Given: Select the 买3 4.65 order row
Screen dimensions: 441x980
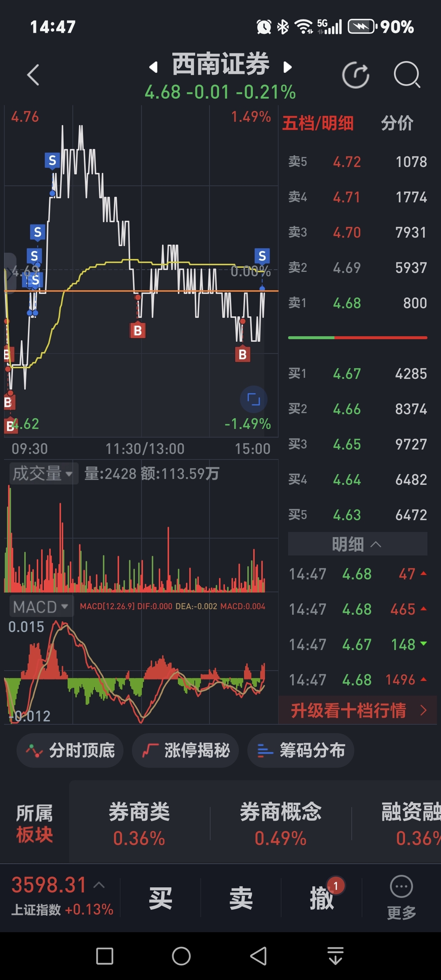Looking at the screenshot, I should pos(357,444).
